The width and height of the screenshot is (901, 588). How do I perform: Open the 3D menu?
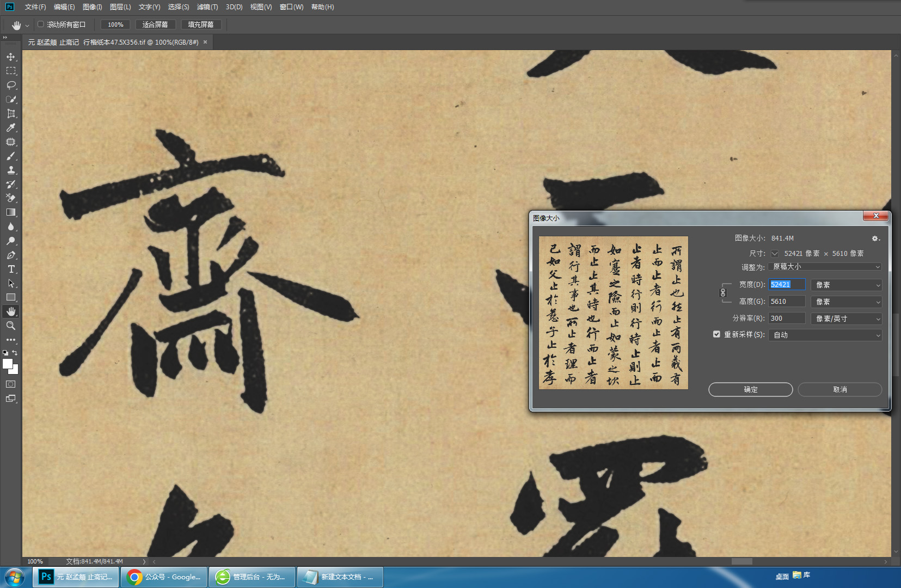click(x=234, y=7)
